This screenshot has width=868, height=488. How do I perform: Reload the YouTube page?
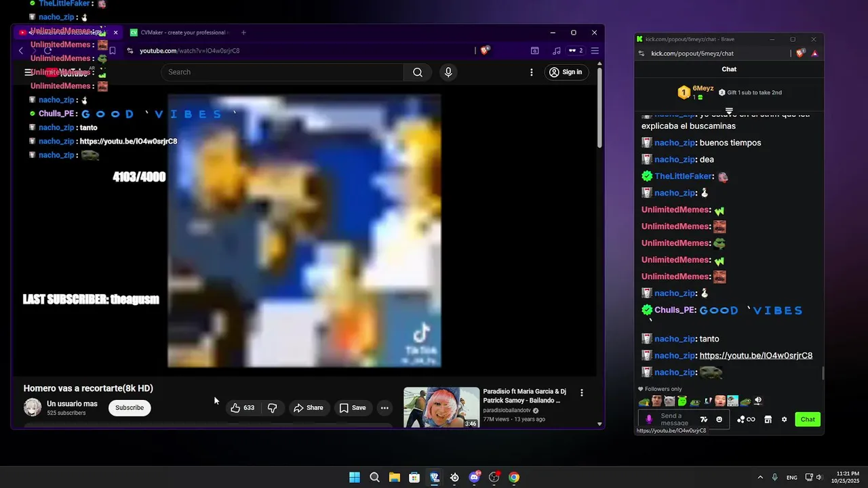47,51
